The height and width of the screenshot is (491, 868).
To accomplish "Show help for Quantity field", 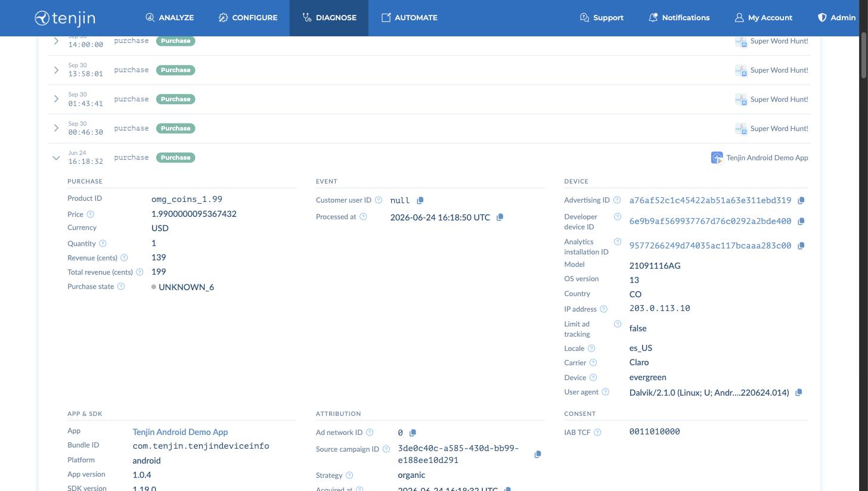I will point(103,244).
